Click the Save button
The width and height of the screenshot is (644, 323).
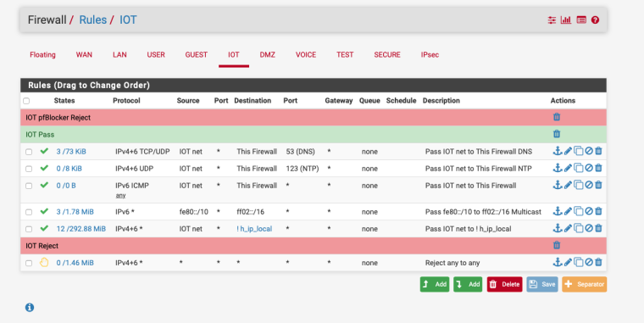[x=542, y=284]
